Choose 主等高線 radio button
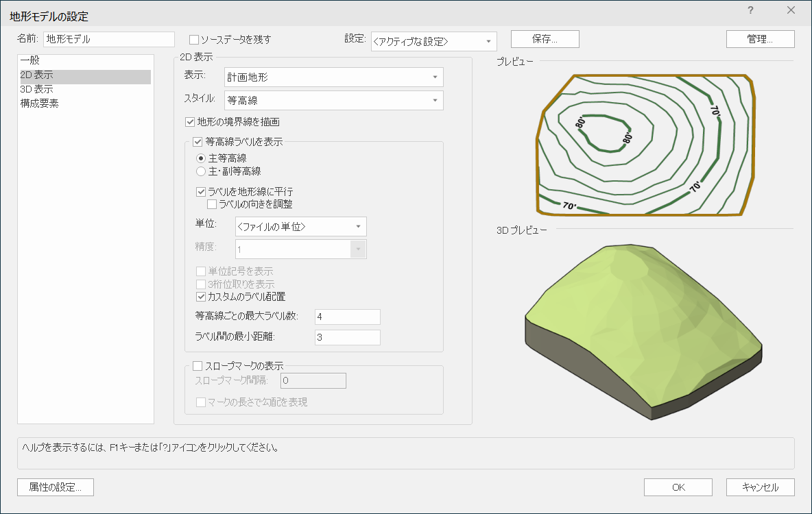 [x=201, y=158]
